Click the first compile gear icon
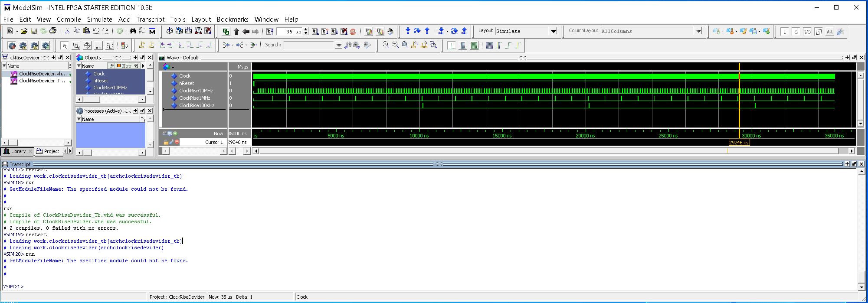 tap(12, 45)
